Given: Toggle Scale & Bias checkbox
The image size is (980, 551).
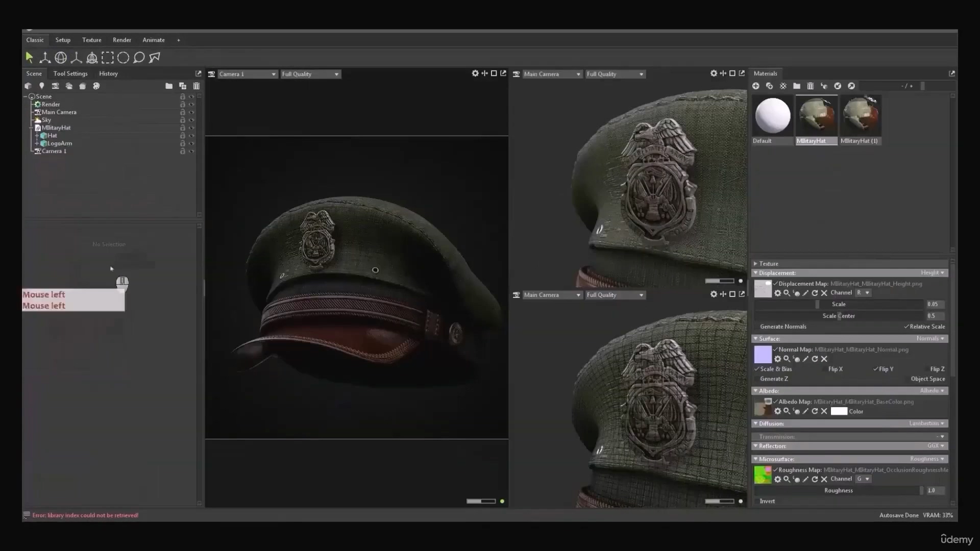Looking at the screenshot, I should 757,369.
